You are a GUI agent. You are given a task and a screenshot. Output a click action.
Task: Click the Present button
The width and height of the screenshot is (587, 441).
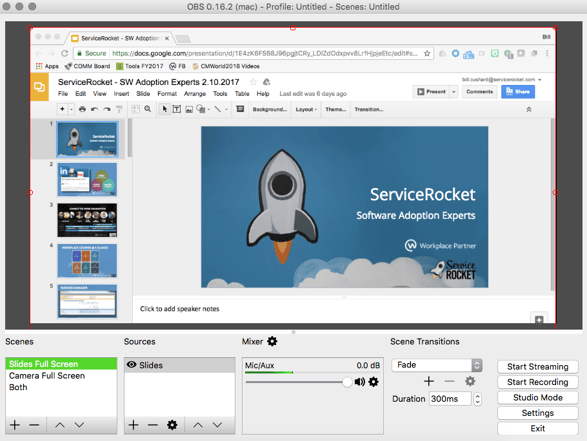pyautogui.click(x=431, y=91)
